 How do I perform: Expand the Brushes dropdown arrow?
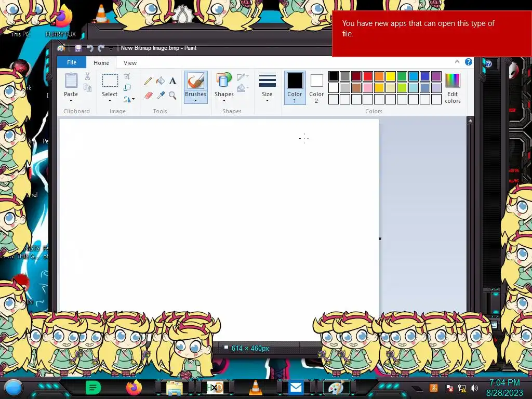click(195, 100)
